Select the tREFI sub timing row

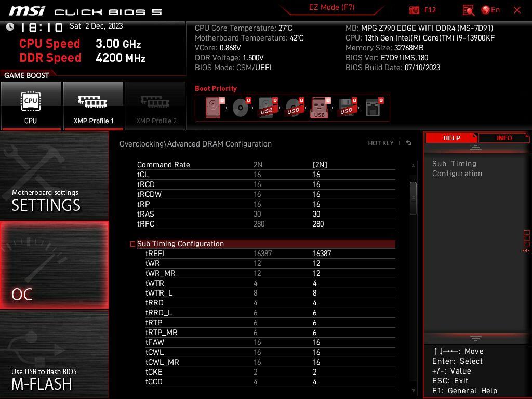tap(270, 254)
